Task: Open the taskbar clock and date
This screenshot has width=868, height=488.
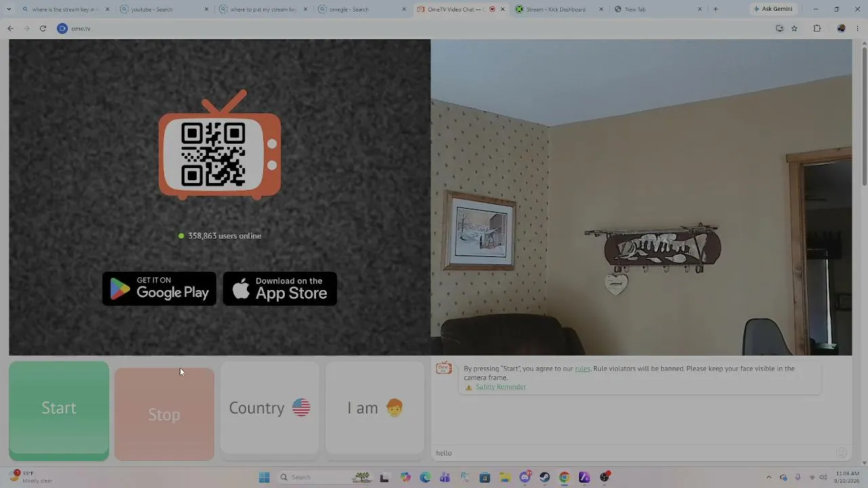Action: 848,477
